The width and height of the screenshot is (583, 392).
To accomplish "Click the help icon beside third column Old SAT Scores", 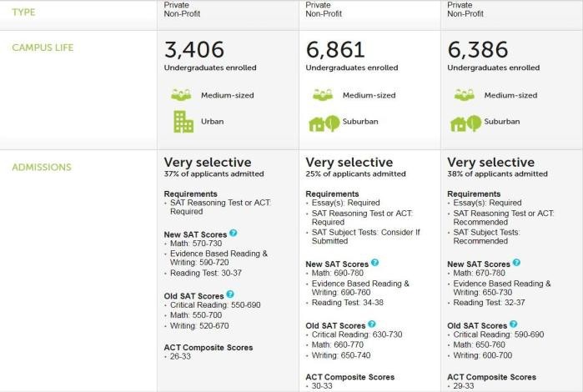I will [514, 324].
